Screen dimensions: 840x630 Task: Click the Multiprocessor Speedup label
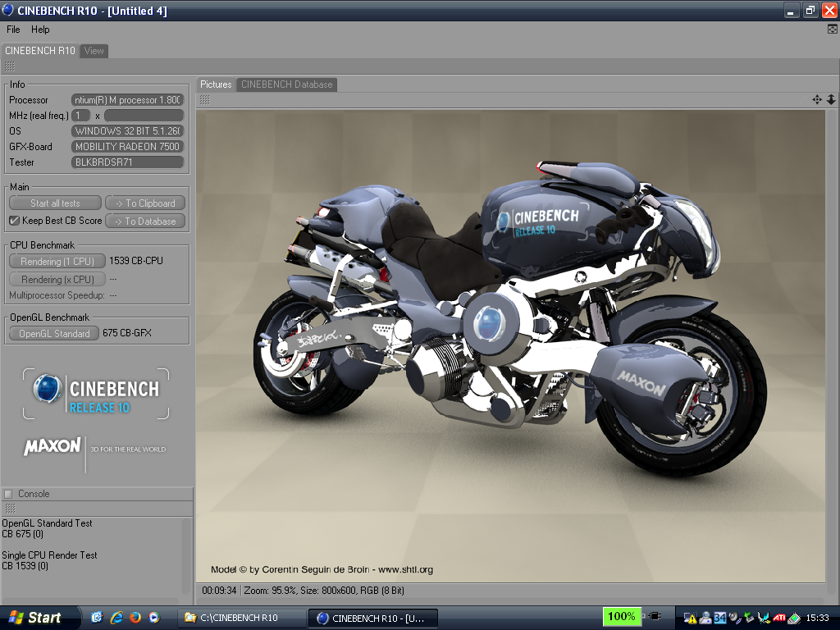tap(57, 295)
